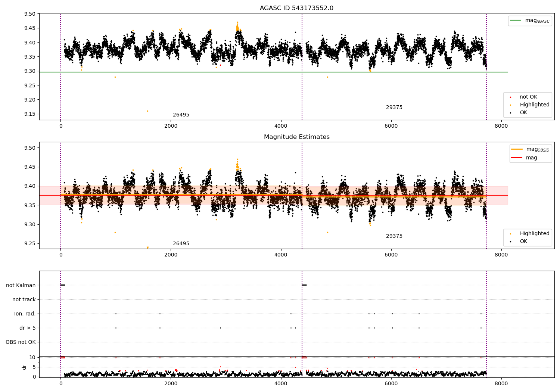Click the orange 'Highlighted' marker in top plot legend
This screenshot has height=392, width=560.
[511, 105]
